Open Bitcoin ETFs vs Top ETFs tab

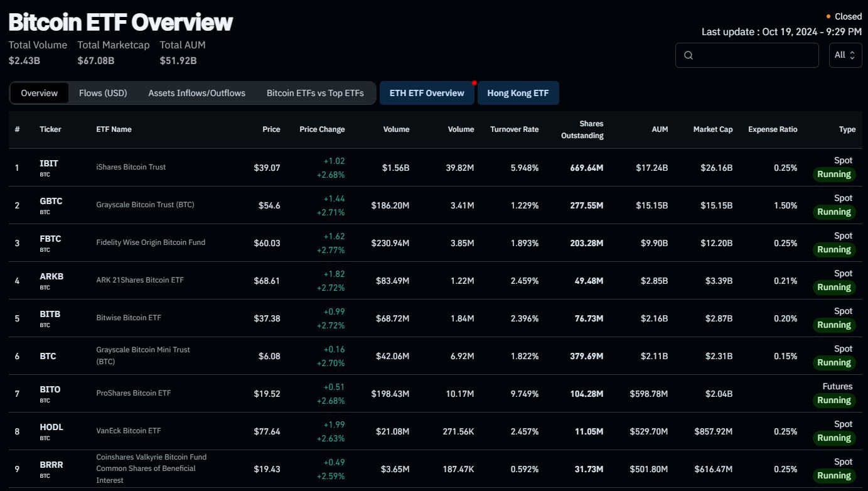coord(315,93)
